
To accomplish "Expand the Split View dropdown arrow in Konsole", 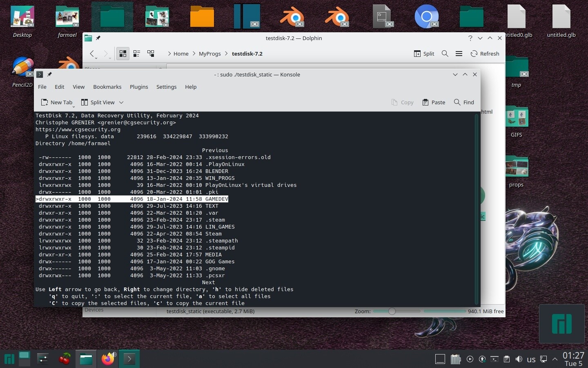I will pyautogui.click(x=122, y=102).
